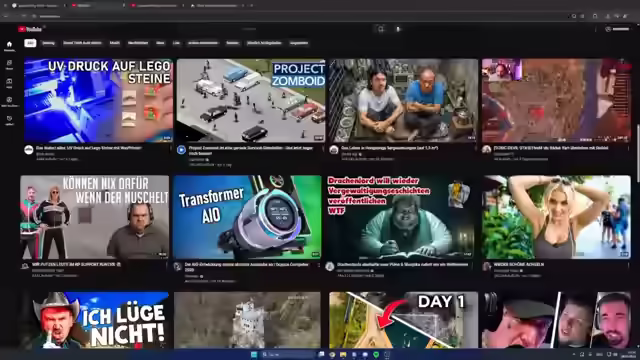640x360 pixels.
Task: Click the channel avatar under the Lego UV print video
Action: coord(29,150)
